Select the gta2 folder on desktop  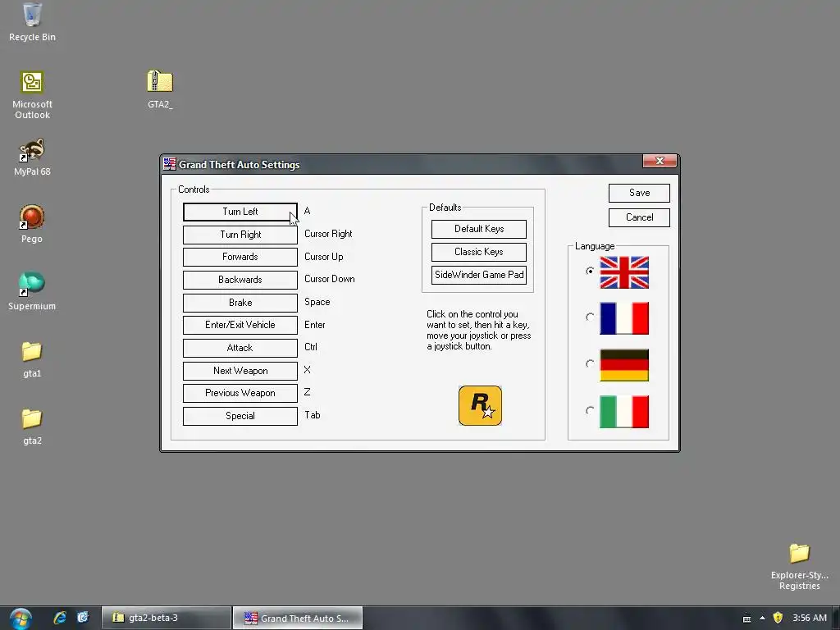click(x=32, y=427)
